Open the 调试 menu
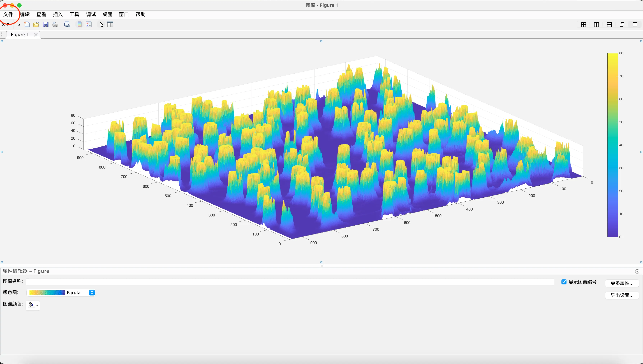643x364 pixels. click(x=91, y=14)
